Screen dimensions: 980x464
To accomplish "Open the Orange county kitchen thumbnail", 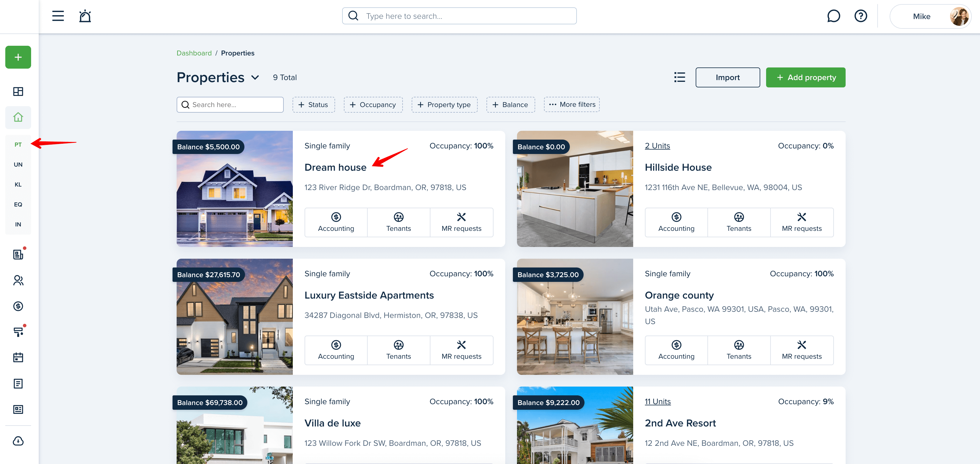I will point(575,317).
